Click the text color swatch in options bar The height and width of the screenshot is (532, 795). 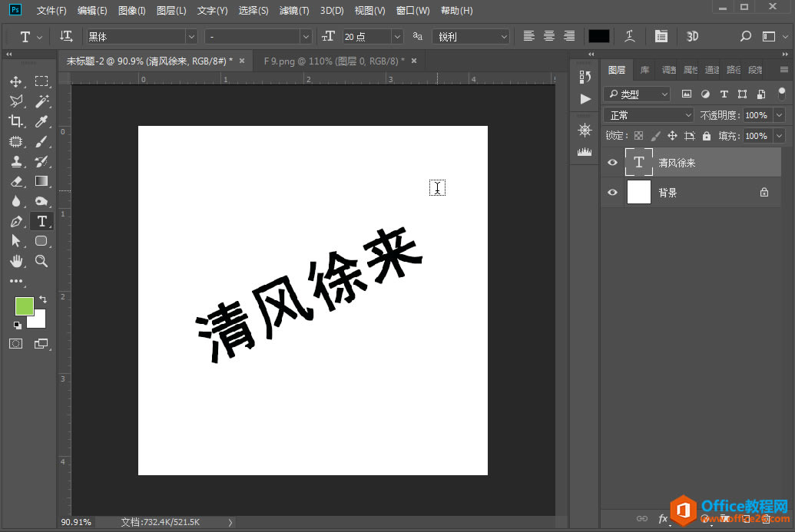click(x=599, y=37)
